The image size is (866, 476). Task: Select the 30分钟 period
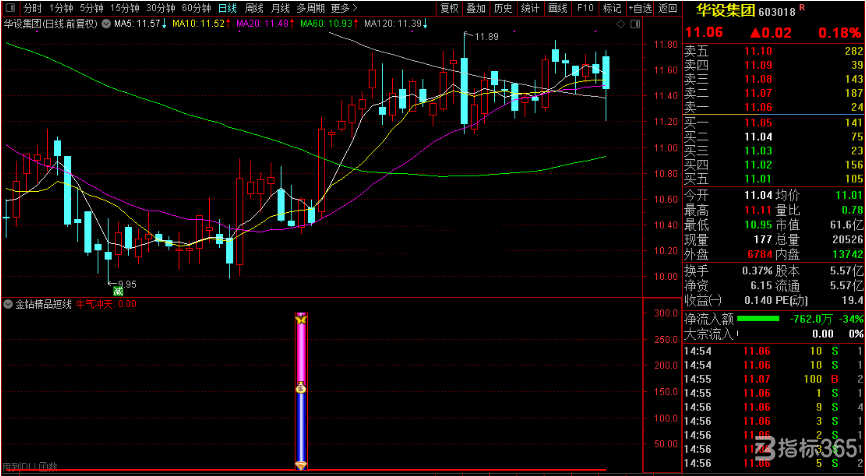(x=160, y=8)
